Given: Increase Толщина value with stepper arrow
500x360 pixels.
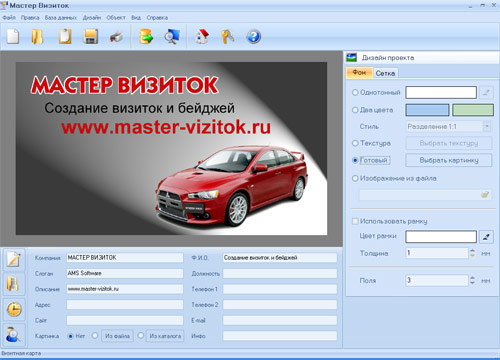Looking at the screenshot, I should click(472, 251).
